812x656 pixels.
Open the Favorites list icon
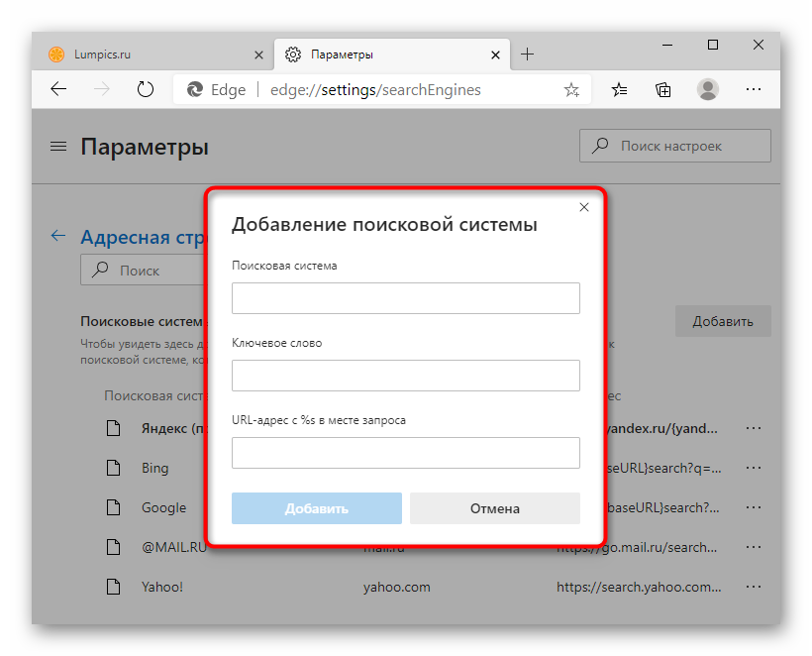coord(619,90)
